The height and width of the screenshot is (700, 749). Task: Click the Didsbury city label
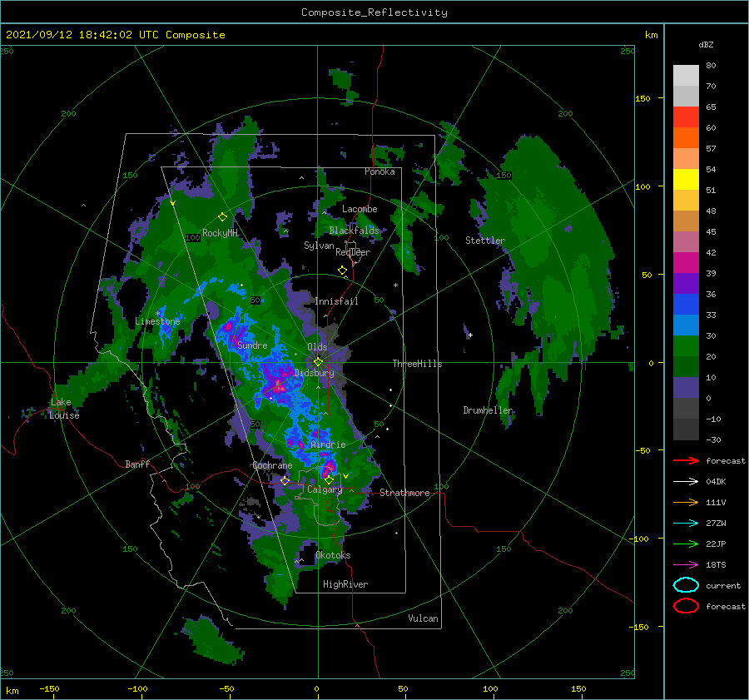[x=315, y=373]
